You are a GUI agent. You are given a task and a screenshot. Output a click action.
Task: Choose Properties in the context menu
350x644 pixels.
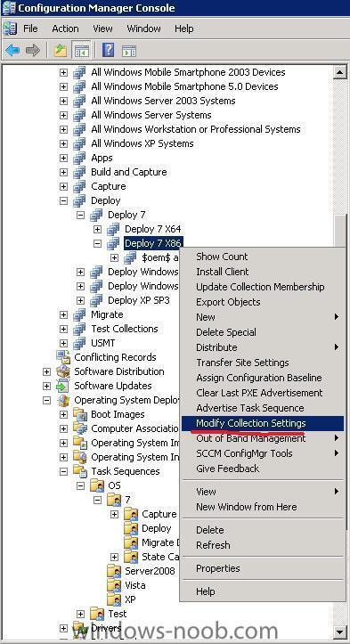tap(262, 569)
